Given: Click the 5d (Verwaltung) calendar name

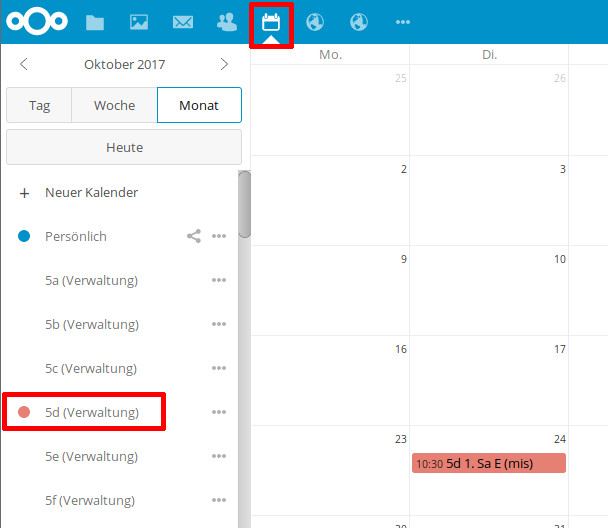Looking at the screenshot, I should point(92,412).
